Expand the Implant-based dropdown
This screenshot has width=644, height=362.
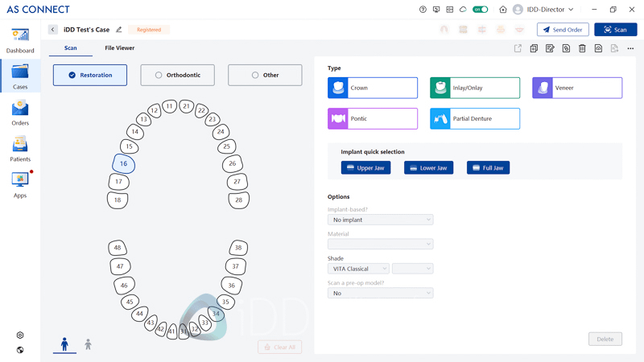coord(380,220)
